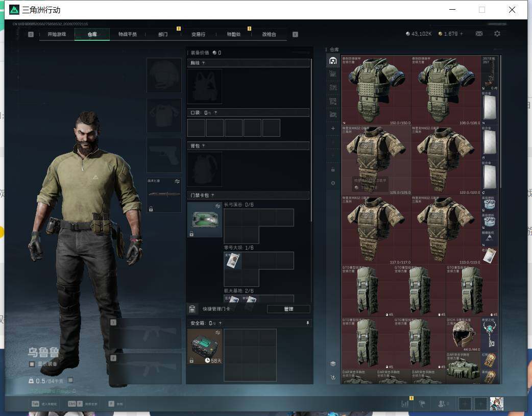Open the 改枪台 tab
This screenshot has width=532, height=416.
(x=269, y=34)
